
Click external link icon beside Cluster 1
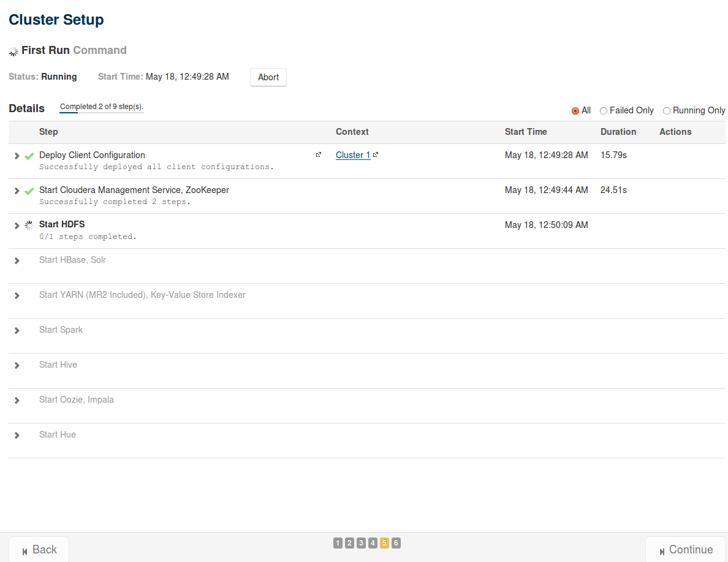click(x=376, y=154)
